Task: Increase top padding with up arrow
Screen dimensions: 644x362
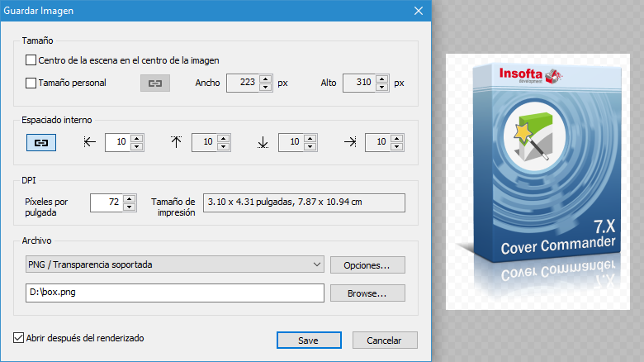Action: pyautogui.click(x=224, y=139)
